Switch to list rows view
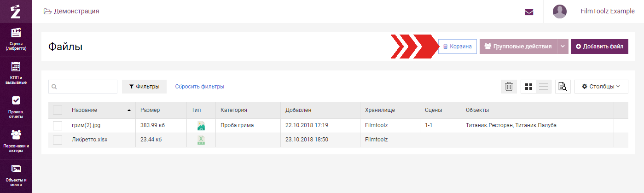The height and width of the screenshot is (193, 644). [544, 87]
